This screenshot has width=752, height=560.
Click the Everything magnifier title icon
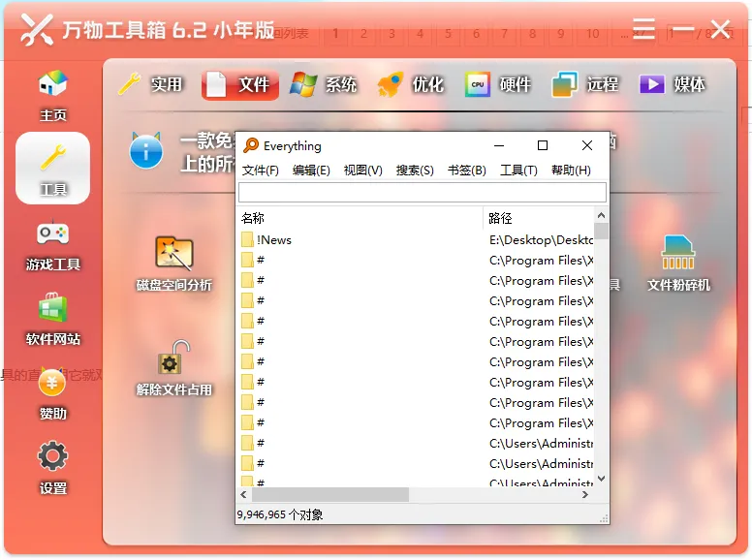[x=251, y=145]
